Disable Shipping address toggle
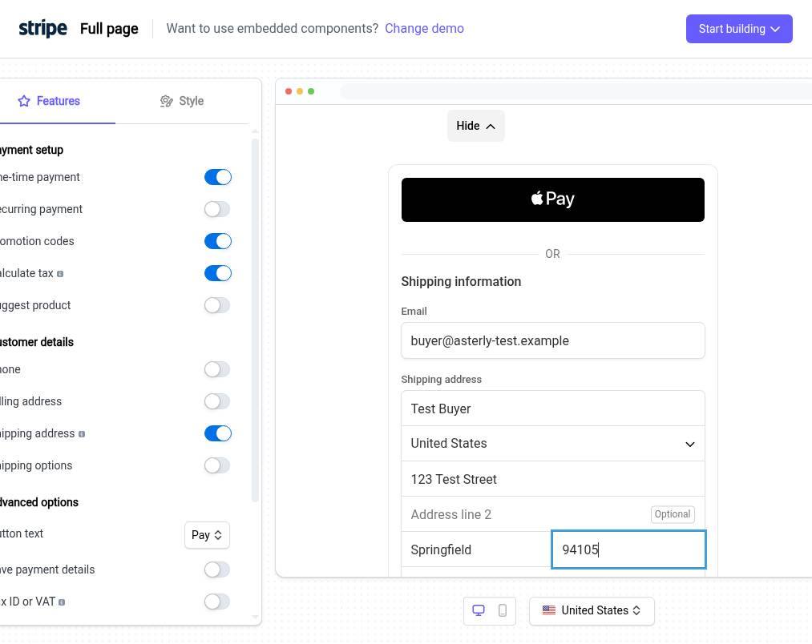Viewport: 812px width, 644px height. 217,434
